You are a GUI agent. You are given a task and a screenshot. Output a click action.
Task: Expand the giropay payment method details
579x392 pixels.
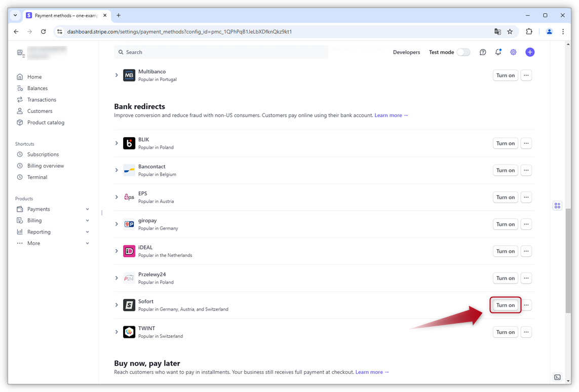(117, 224)
